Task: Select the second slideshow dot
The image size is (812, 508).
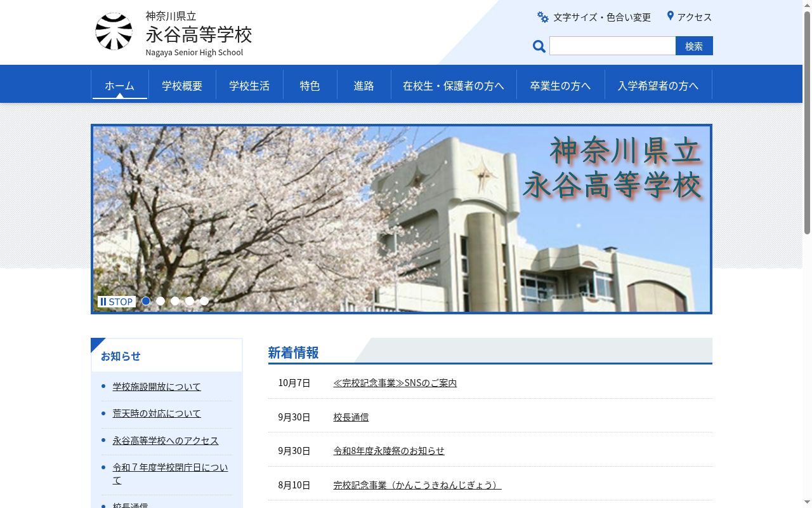Action: pos(160,301)
